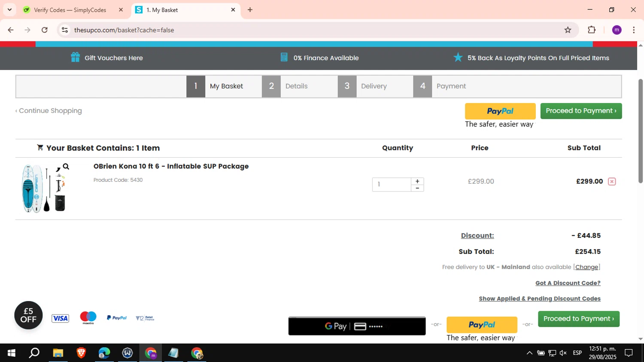
Task: Click Continue Shopping link
Action: (49, 111)
